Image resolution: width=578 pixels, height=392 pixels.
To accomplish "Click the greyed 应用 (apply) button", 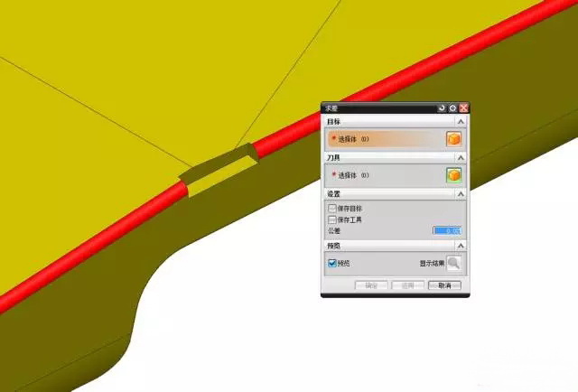I will point(407,285).
